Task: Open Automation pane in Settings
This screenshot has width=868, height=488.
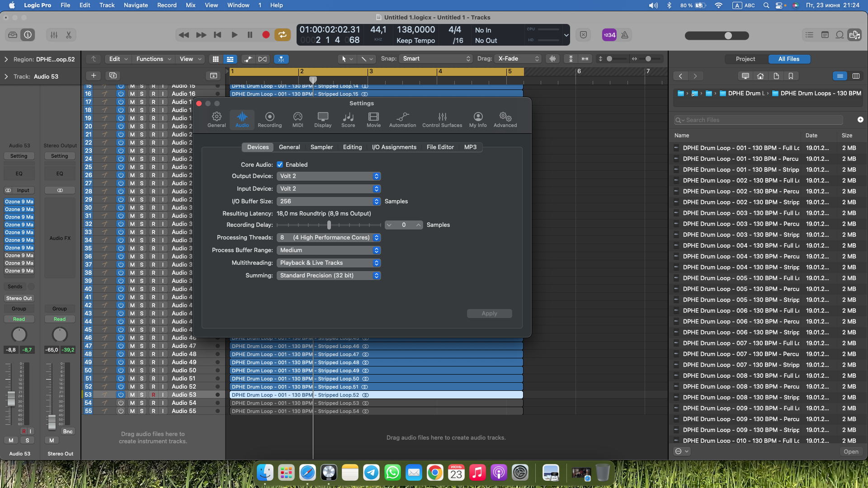Action: coord(402,120)
